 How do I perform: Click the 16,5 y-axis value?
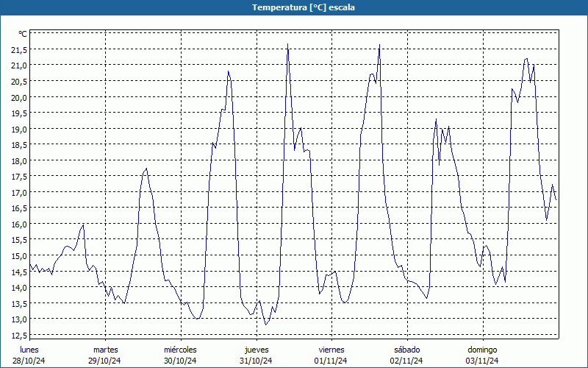(x=19, y=208)
